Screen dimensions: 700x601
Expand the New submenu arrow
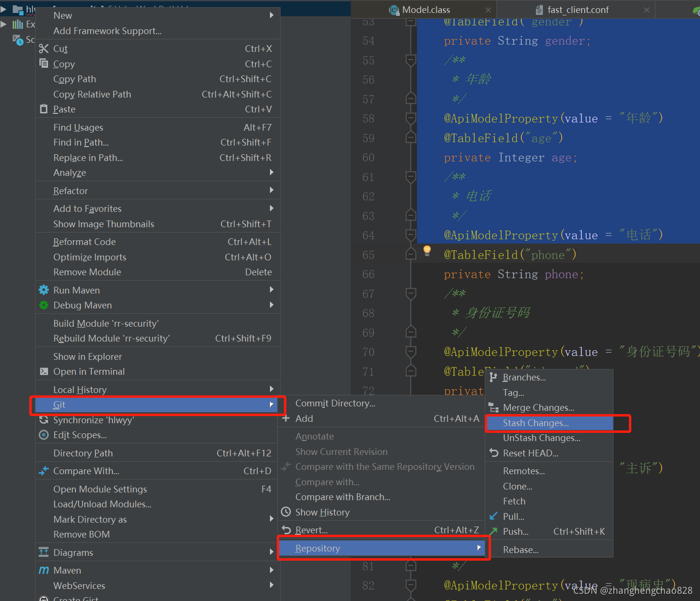[x=271, y=15]
